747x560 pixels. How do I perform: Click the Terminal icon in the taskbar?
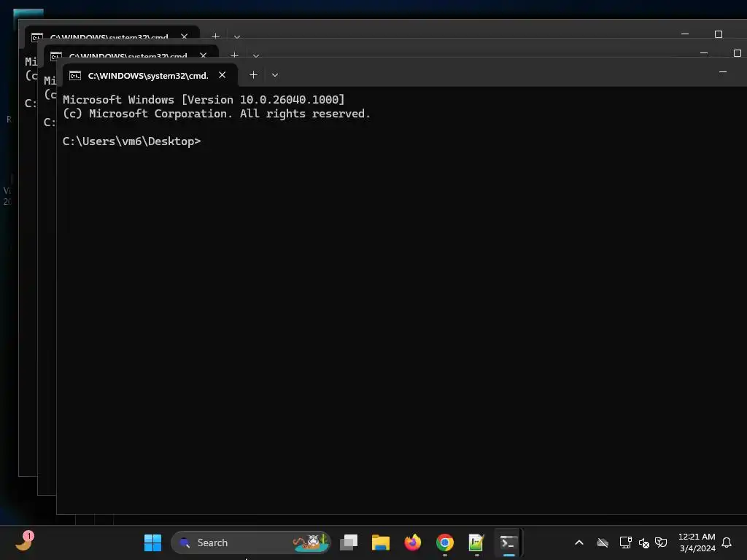tap(508, 542)
